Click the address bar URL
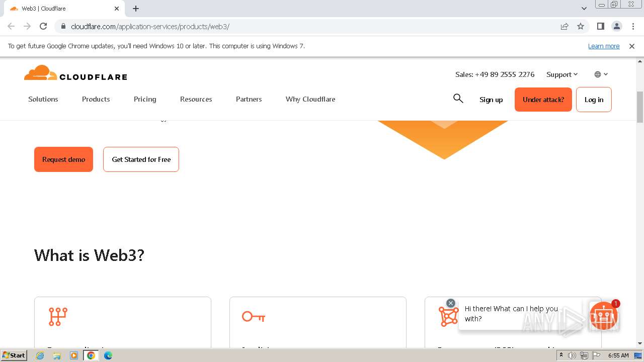 coord(150,27)
